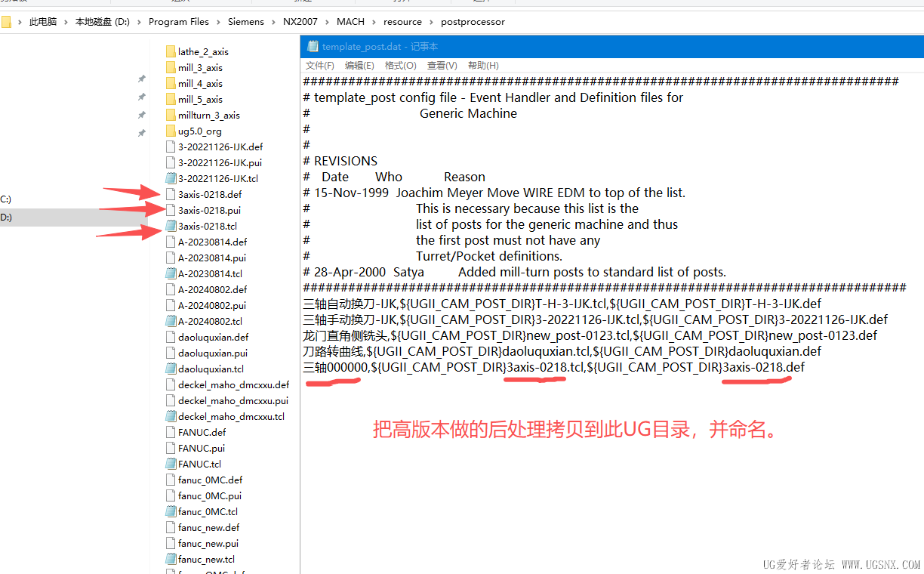Select the 3axis-0218.tcl file icon
The image size is (924, 574).
pyautogui.click(x=171, y=227)
